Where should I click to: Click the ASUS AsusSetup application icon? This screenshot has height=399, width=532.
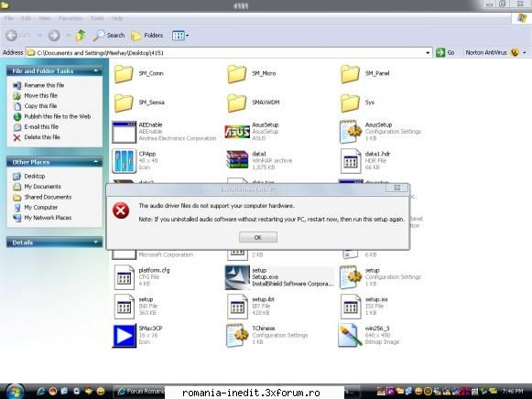pyautogui.click(x=237, y=132)
